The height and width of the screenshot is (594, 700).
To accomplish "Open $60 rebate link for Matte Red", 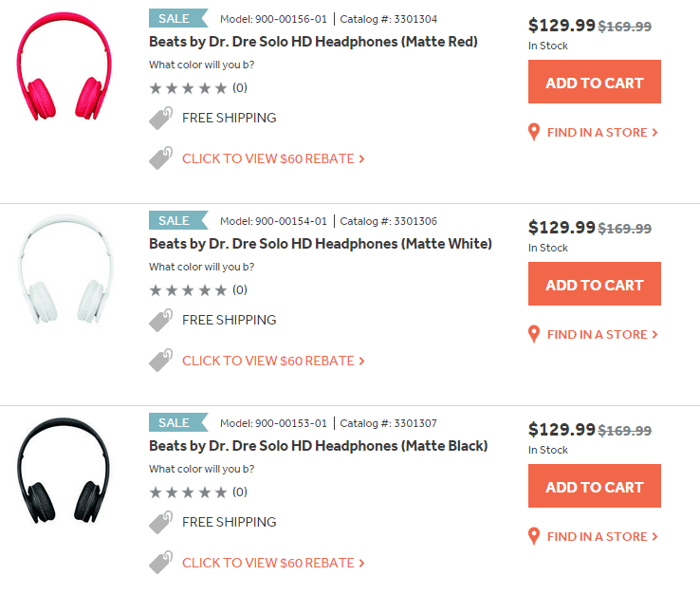I will [x=273, y=158].
